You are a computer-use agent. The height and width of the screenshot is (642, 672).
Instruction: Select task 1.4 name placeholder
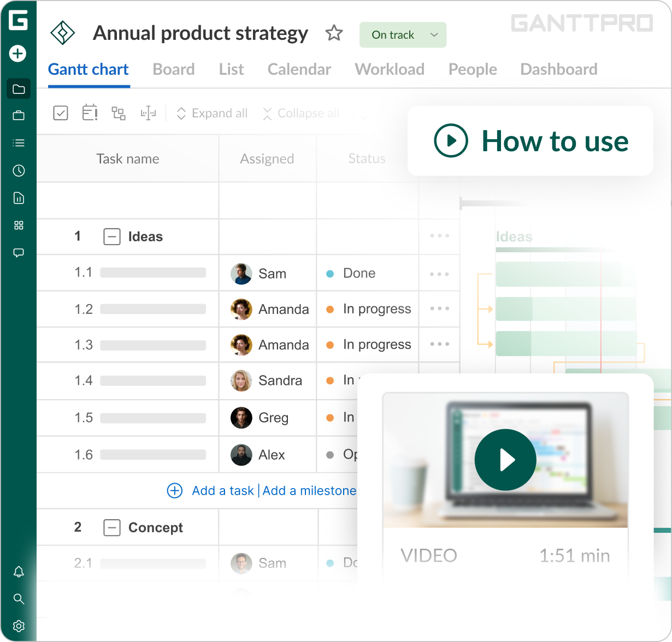click(x=153, y=381)
